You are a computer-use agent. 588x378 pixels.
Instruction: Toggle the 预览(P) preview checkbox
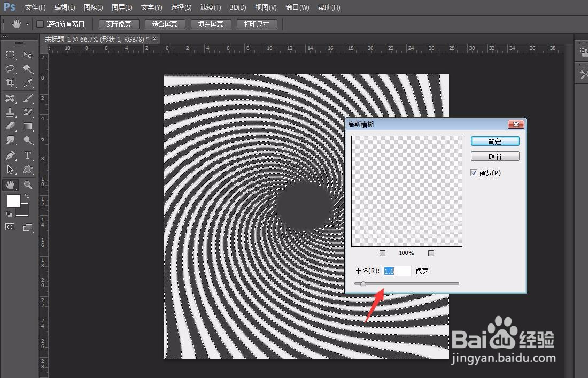tap(474, 173)
